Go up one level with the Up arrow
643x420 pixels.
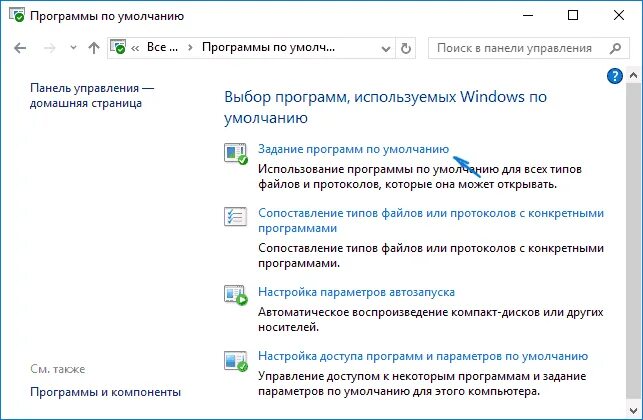coord(94,48)
